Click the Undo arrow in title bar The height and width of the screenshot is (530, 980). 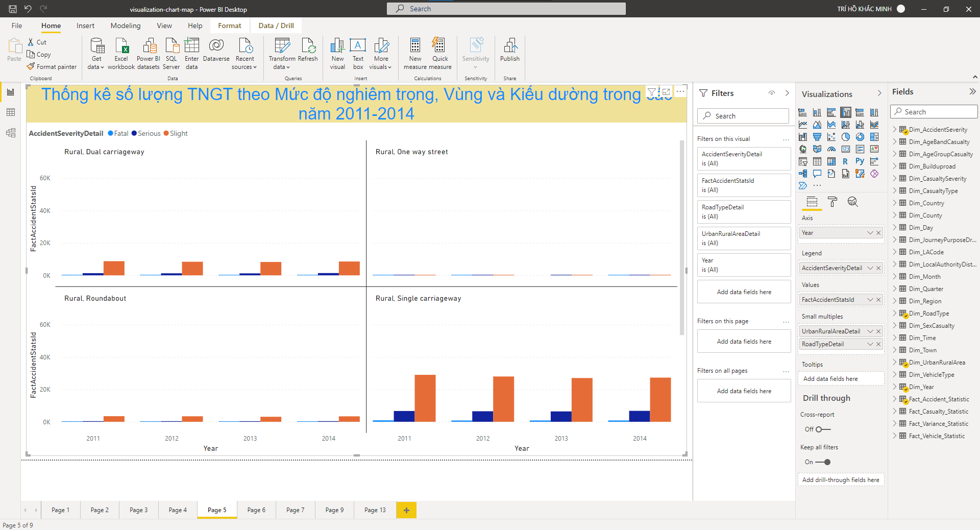click(28, 9)
